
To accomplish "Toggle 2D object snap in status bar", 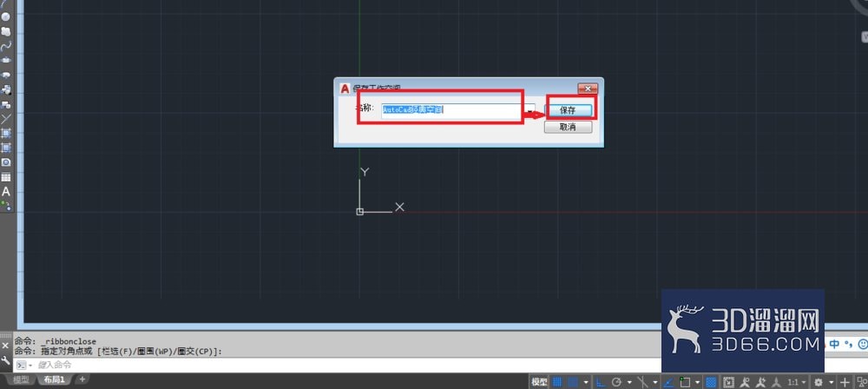I will [x=686, y=382].
